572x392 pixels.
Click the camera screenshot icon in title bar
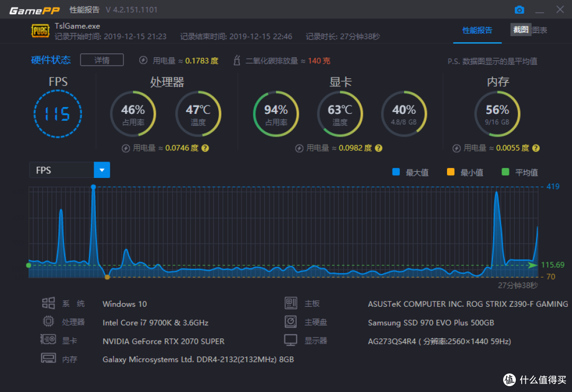pyautogui.click(x=519, y=10)
